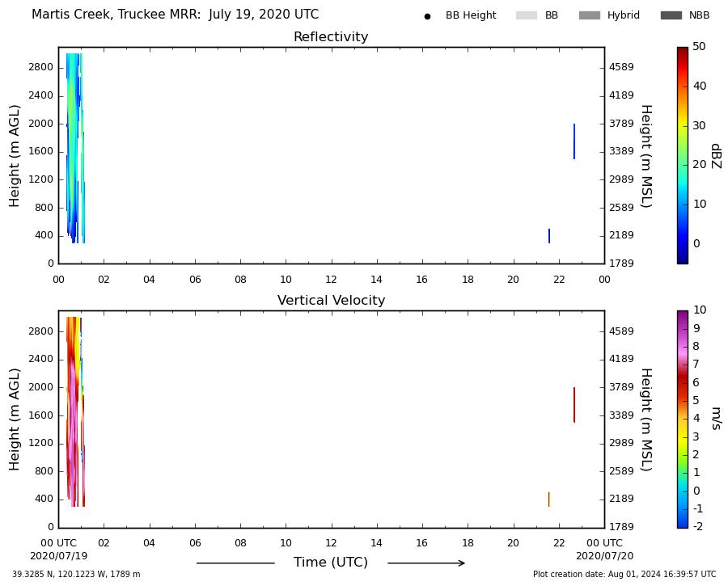Click the '4589' MSL tick on Reflectivity plot
This screenshot has height=586, width=728.
click(621, 67)
